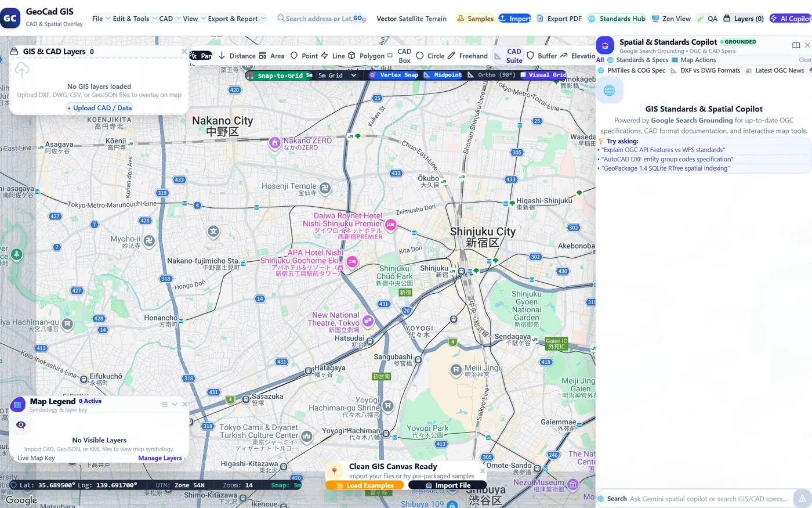812x508 pixels.
Task: Open the Samples button
Action: point(475,19)
